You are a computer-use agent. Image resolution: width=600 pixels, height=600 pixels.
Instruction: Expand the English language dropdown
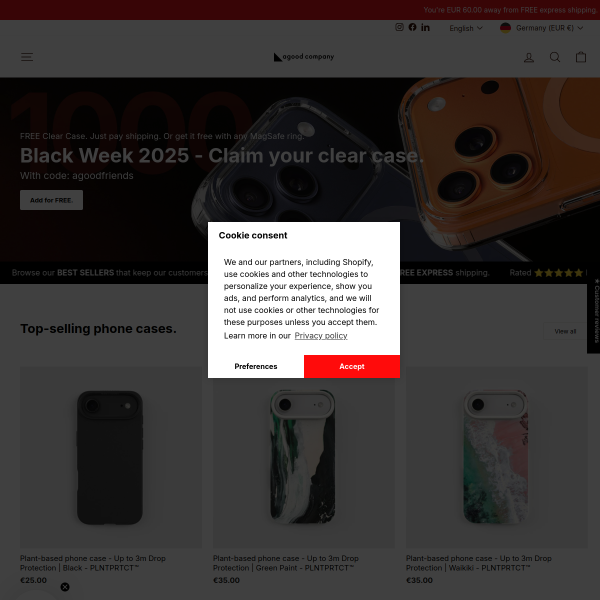466,28
